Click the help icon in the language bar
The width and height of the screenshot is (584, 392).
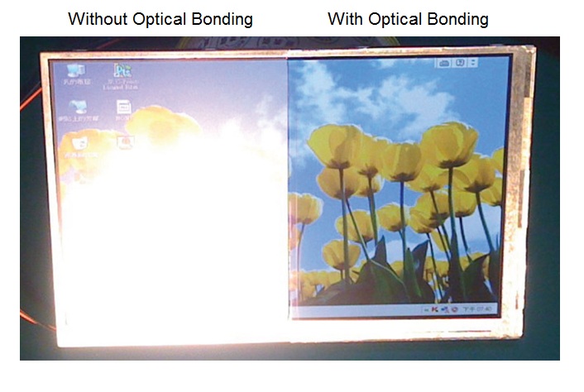pyautogui.click(x=462, y=63)
